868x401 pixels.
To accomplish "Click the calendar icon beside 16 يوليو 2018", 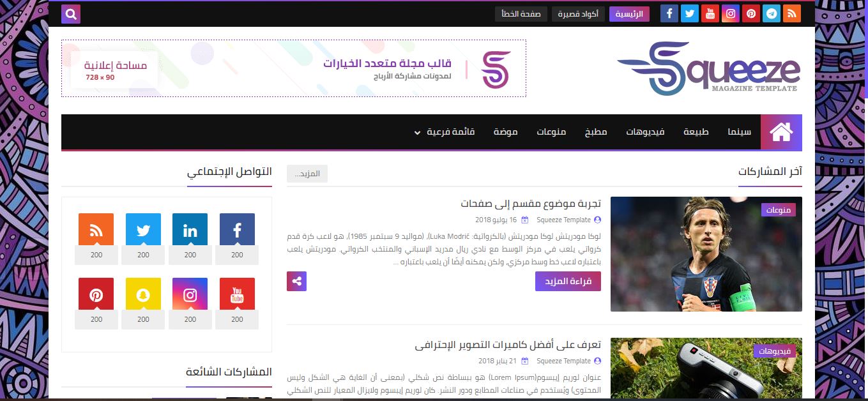I will click(524, 220).
